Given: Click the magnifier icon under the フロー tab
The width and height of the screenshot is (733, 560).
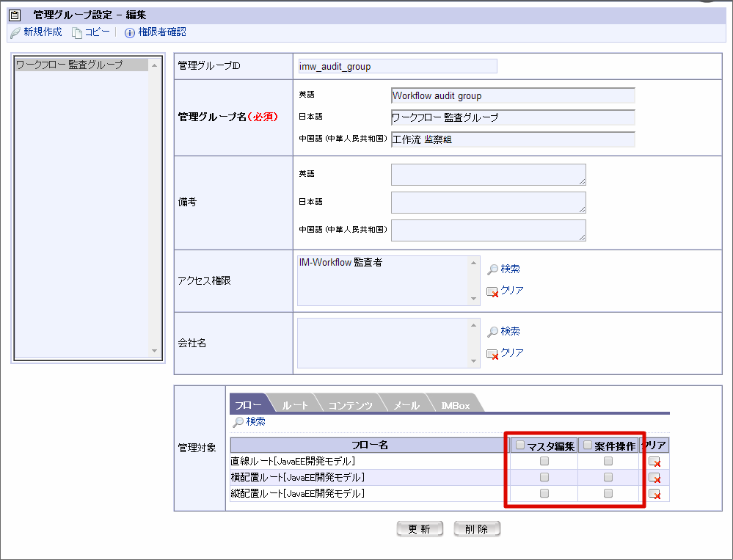Looking at the screenshot, I should (238, 422).
